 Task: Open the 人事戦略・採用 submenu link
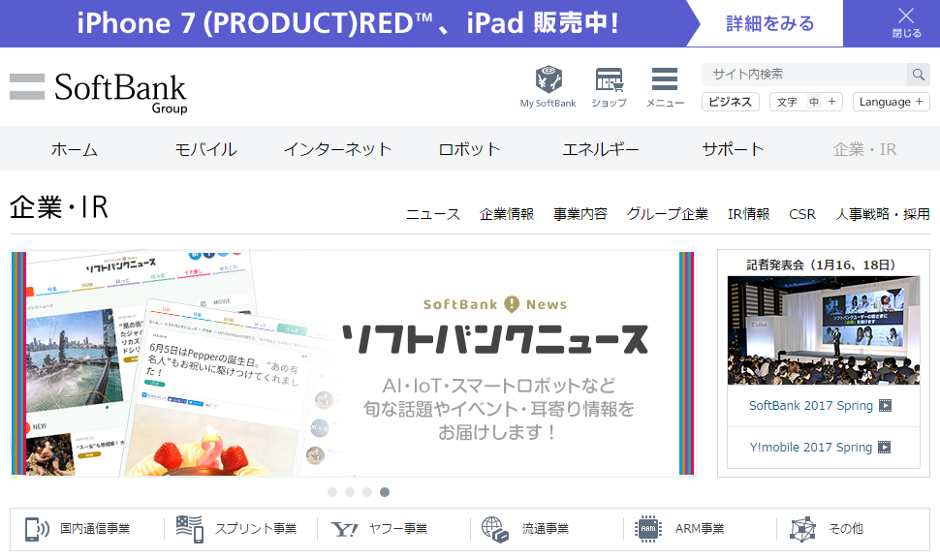point(883,214)
